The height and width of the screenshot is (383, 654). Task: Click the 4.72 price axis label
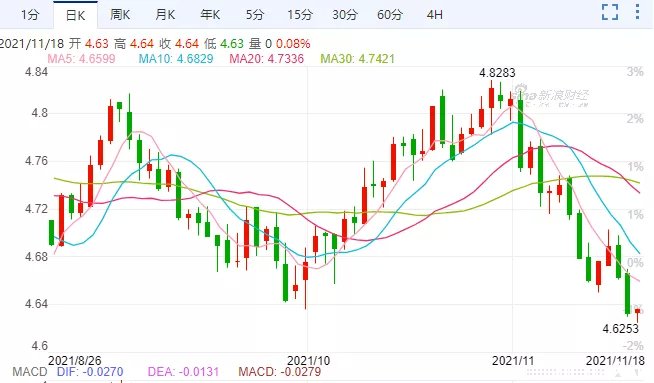37,208
